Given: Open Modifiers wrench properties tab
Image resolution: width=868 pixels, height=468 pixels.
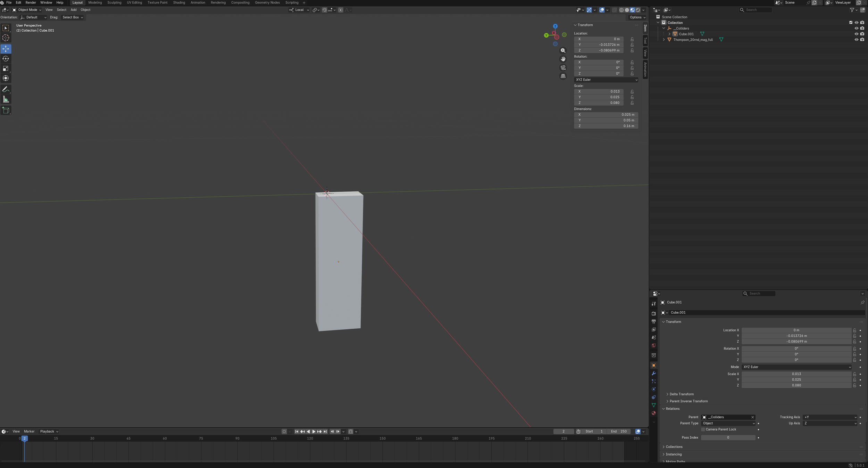Looking at the screenshot, I should (653, 373).
